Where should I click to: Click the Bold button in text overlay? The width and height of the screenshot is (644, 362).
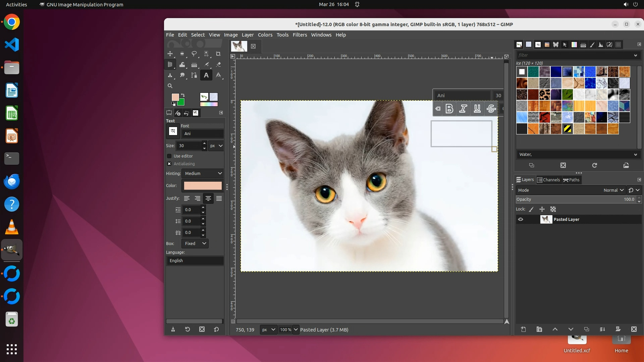tap(449, 109)
